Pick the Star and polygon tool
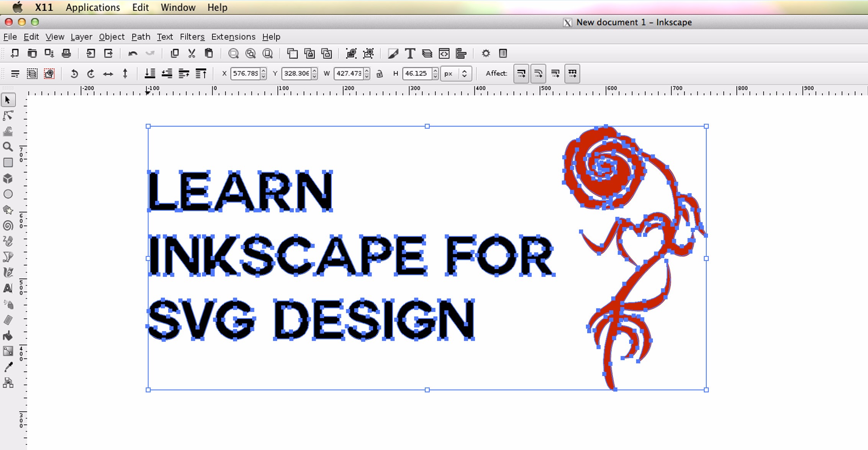This screenshot has width=868, height=450. (8, 210)
